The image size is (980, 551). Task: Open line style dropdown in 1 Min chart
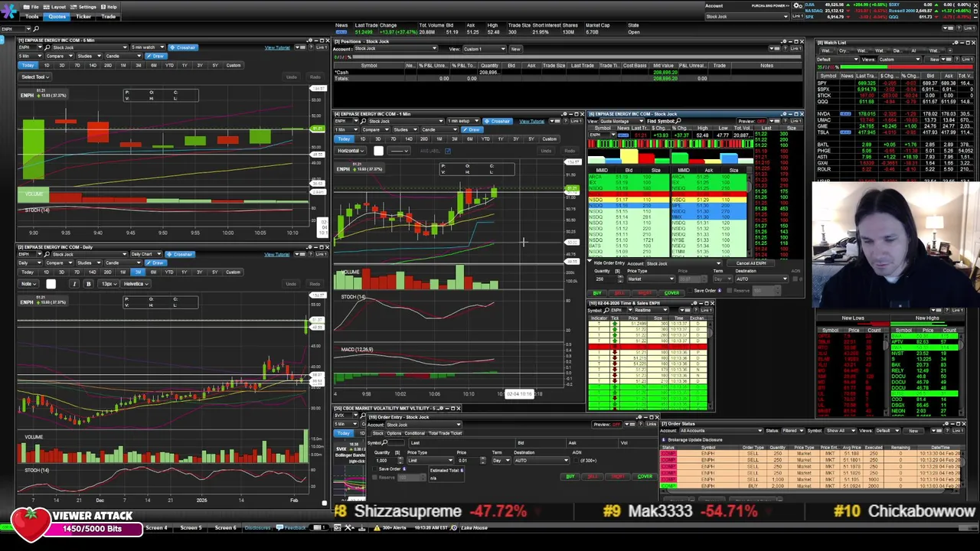(400, 151)
